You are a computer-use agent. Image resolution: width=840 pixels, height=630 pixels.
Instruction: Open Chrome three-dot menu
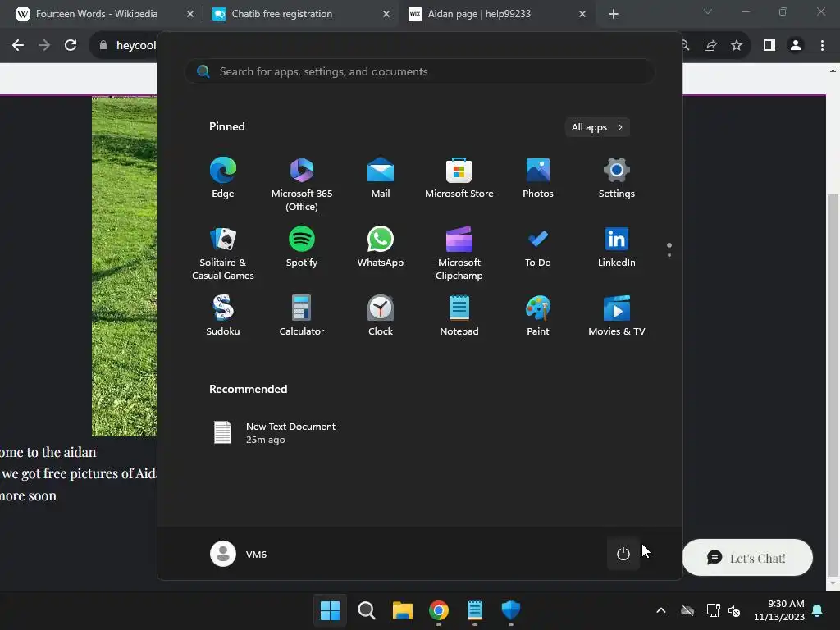tap(822, 46)
